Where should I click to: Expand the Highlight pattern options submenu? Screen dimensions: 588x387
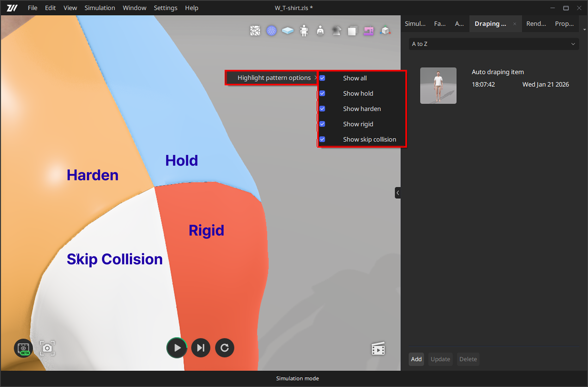(274, 78)
